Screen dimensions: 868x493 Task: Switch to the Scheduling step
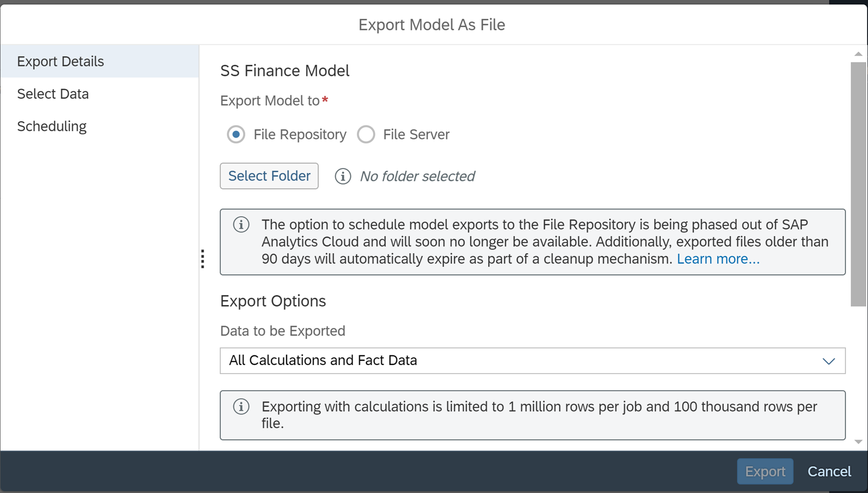pos(52,126)
